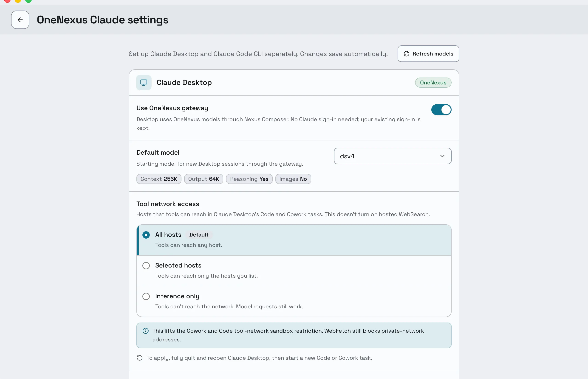Click the Reasoning Yes chip
The image size is (588, 379).
pyautogui.click(x=249, y=179)
